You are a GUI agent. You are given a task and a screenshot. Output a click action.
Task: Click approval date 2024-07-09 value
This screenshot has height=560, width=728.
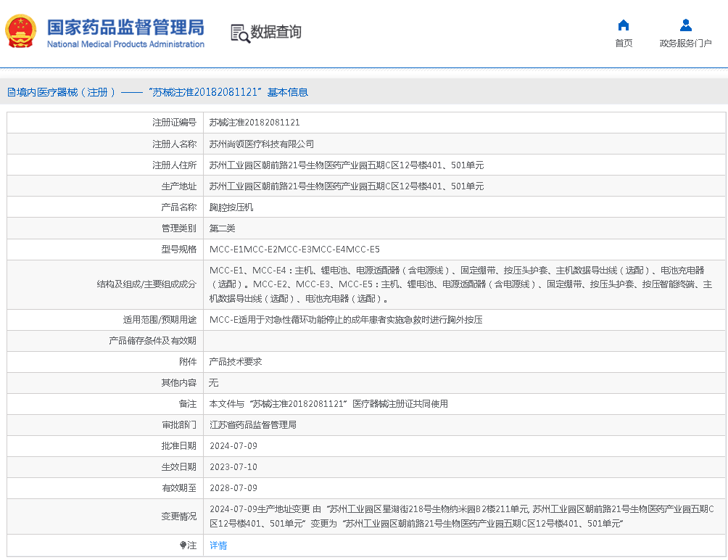coord(233,446)
